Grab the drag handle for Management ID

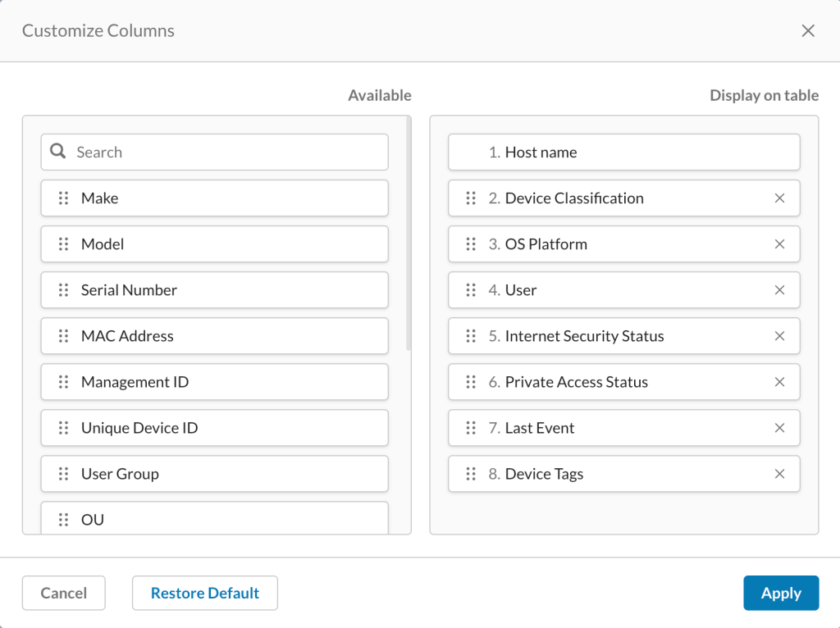click(64, 382)
